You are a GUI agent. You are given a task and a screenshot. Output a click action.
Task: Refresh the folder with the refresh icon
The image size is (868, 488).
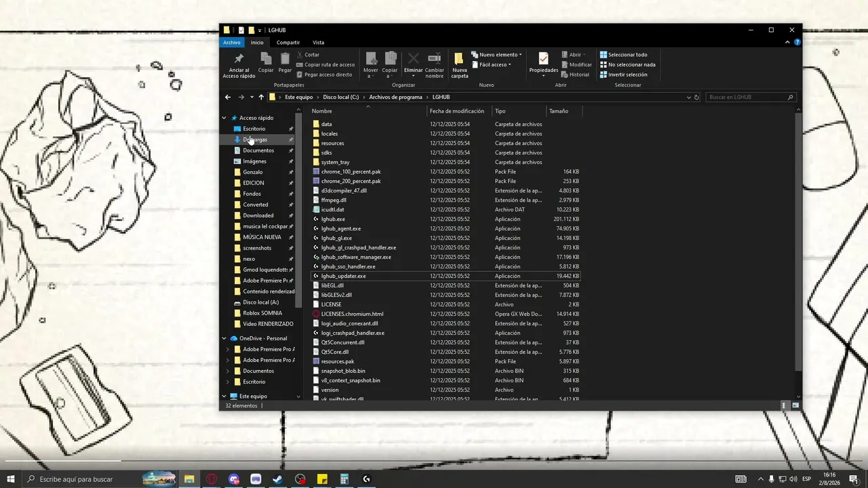pos(696,97)
